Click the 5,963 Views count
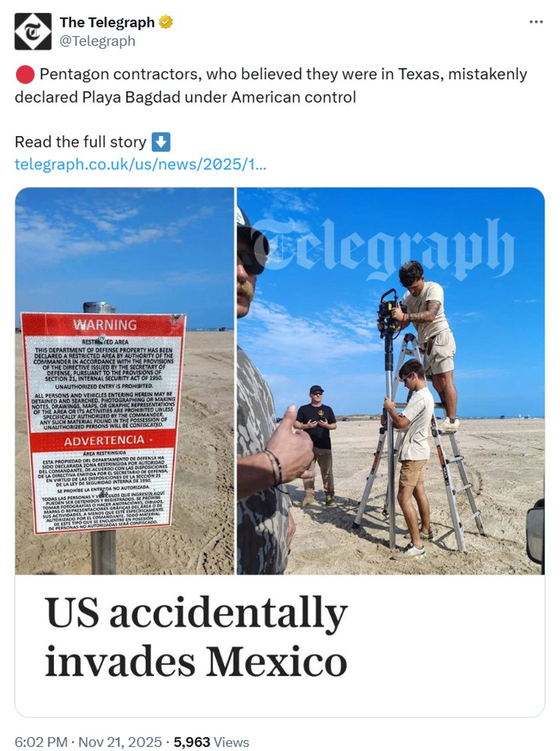Screen dimensions: 560x751 211,742
